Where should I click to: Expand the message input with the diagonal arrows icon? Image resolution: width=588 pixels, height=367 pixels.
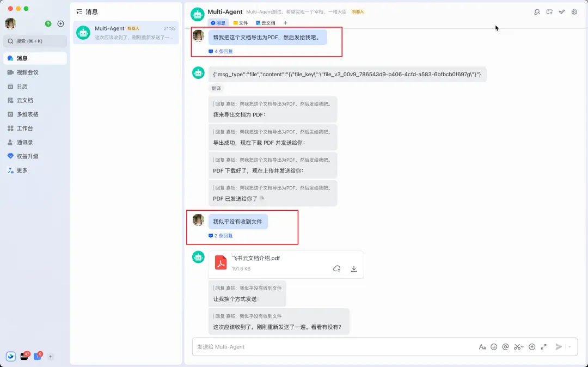point(544,347)
